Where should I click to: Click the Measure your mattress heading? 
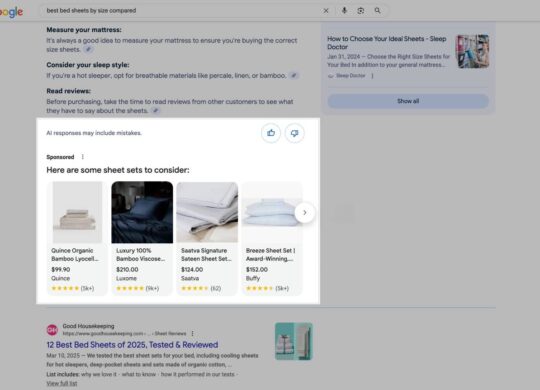(84, 30)
